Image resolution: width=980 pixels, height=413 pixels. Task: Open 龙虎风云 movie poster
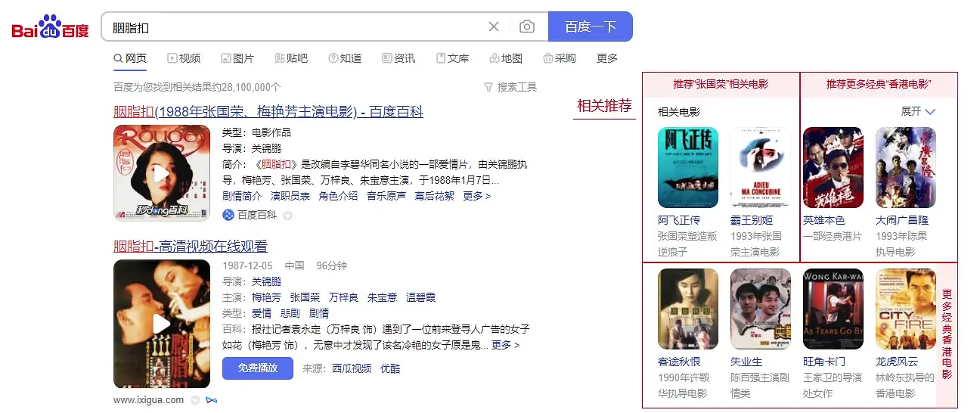pos(906,309)
